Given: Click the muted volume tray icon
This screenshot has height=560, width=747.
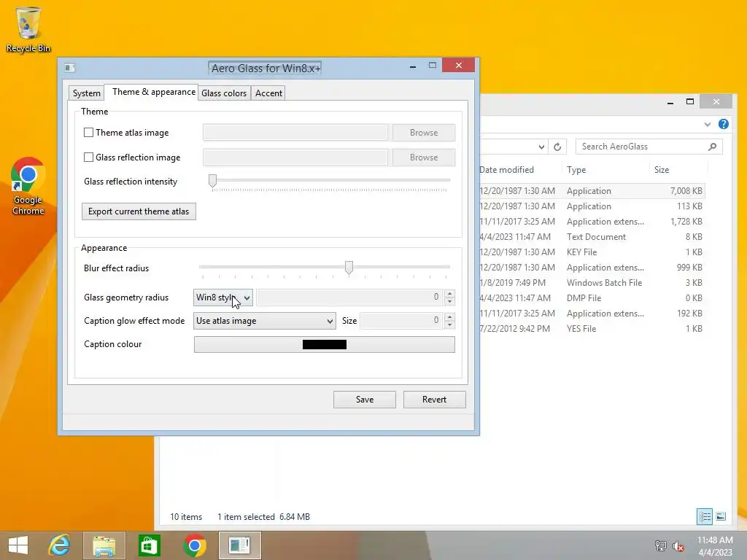Looking at the screenshot, I should (x=678, y=546).
